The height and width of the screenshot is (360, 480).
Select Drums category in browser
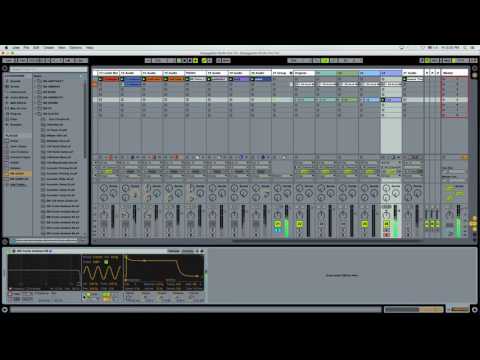point(14,86)
